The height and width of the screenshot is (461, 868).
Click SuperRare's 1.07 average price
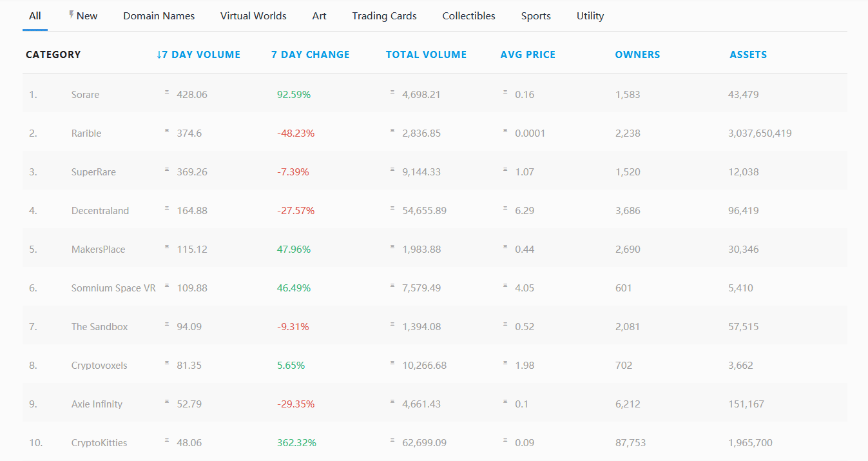(x=525, y=172)
